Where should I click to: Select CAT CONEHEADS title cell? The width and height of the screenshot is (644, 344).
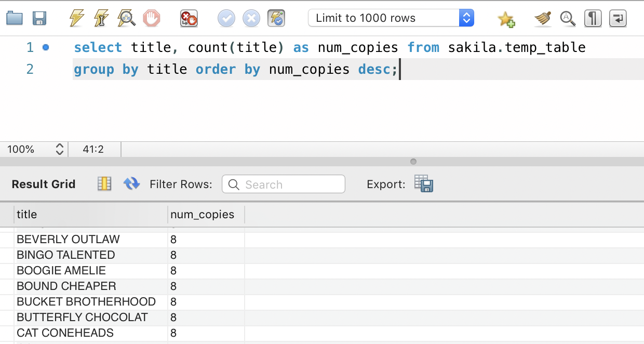91,333
